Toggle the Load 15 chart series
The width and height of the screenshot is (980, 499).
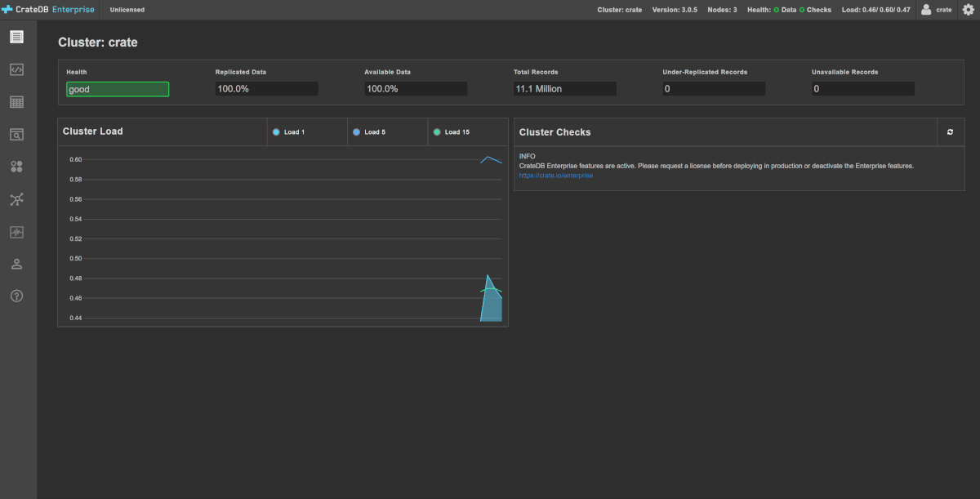click(452, 132)
